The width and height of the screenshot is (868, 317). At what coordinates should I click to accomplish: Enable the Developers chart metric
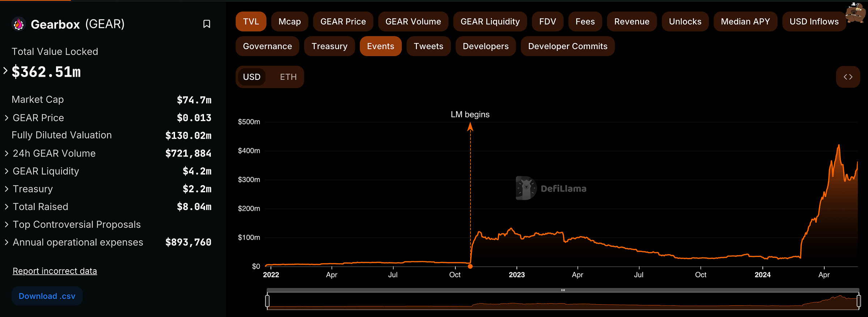(x=486, y=46)
